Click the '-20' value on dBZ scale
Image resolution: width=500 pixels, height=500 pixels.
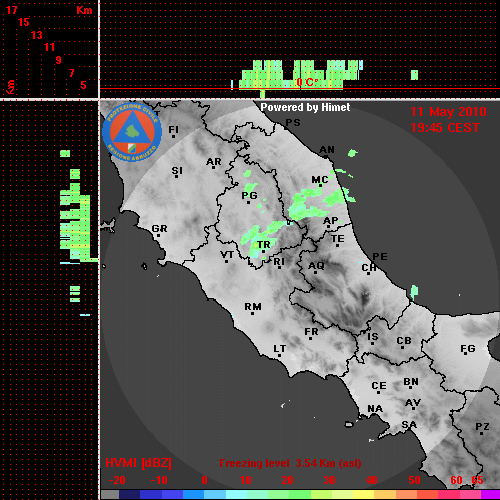coord(117,480)
